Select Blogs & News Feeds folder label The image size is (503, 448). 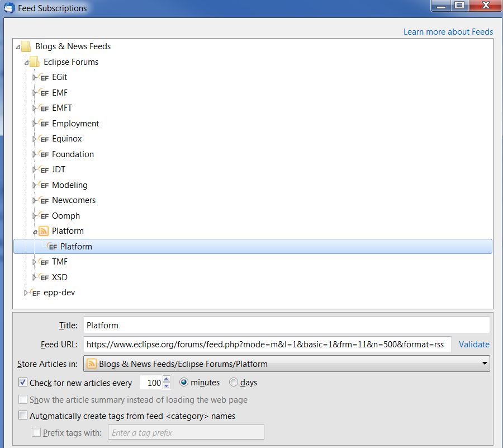pyautogui.click(x=73, y=46)
